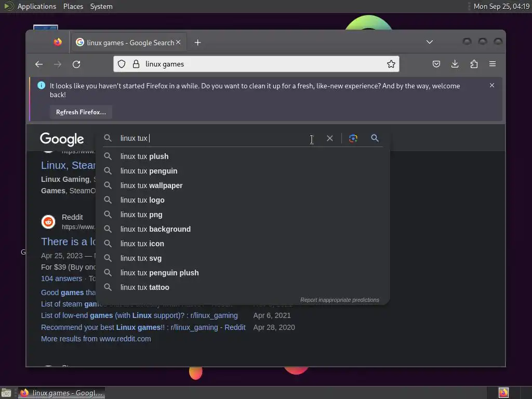
Task: Click the Google logo
Action: pyautogui.click(x=62, y=139)
